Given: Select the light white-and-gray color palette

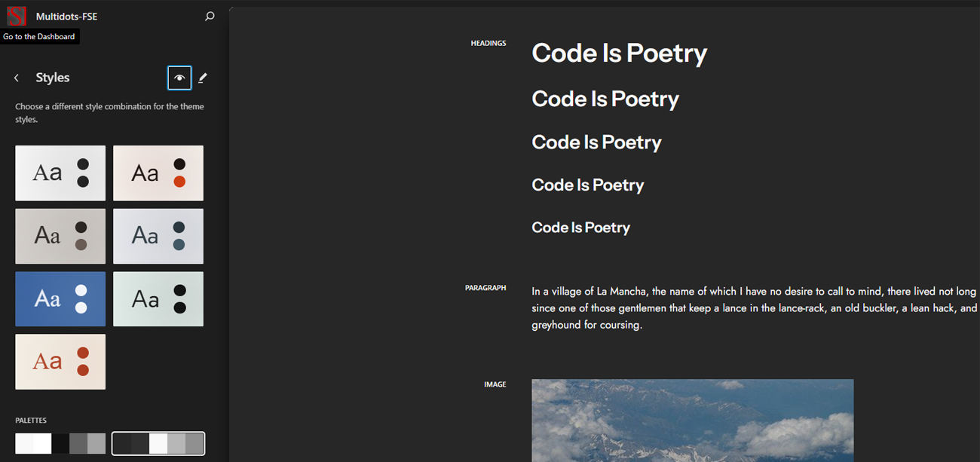Looking at the screenshot, I should (60, 443).
